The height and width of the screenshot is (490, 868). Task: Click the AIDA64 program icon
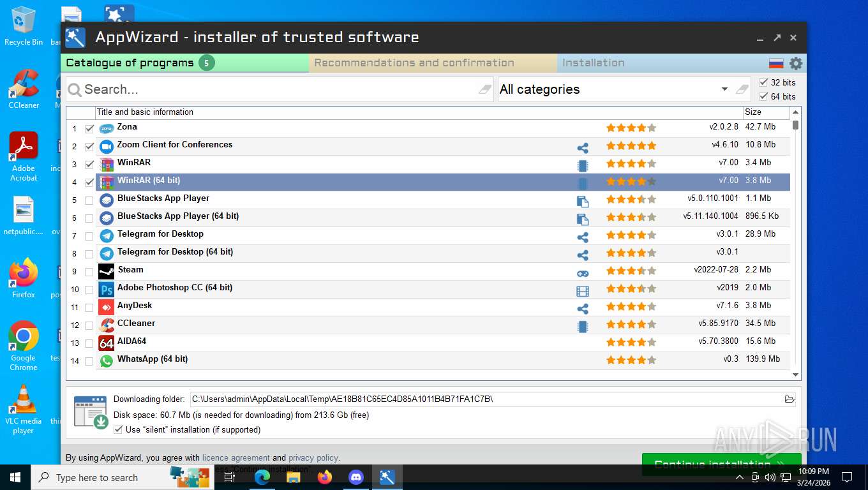[107, 343]
